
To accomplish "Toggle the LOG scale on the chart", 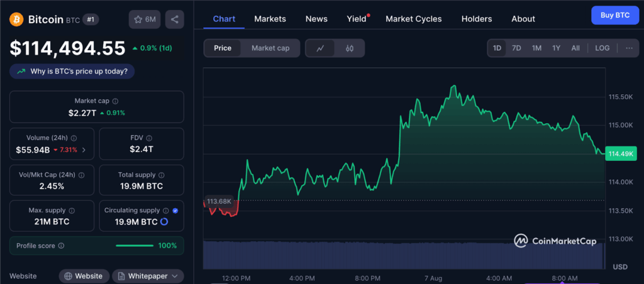I will (602, 48).
